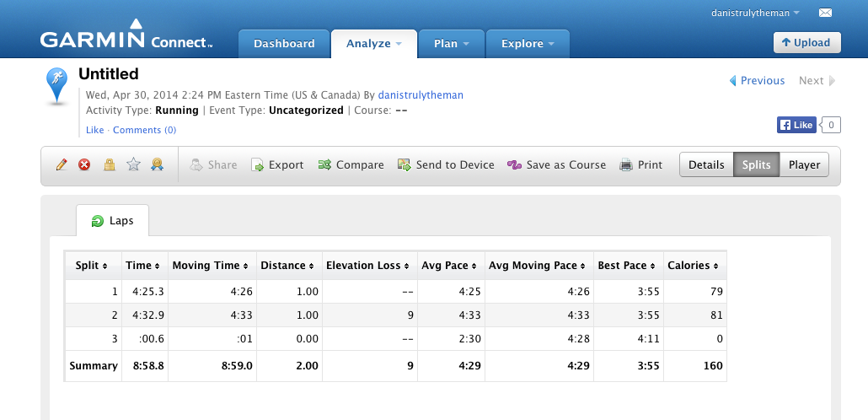Click the gold award ribbon icon
The image size is (868, 420).
(x=157, y=165)
